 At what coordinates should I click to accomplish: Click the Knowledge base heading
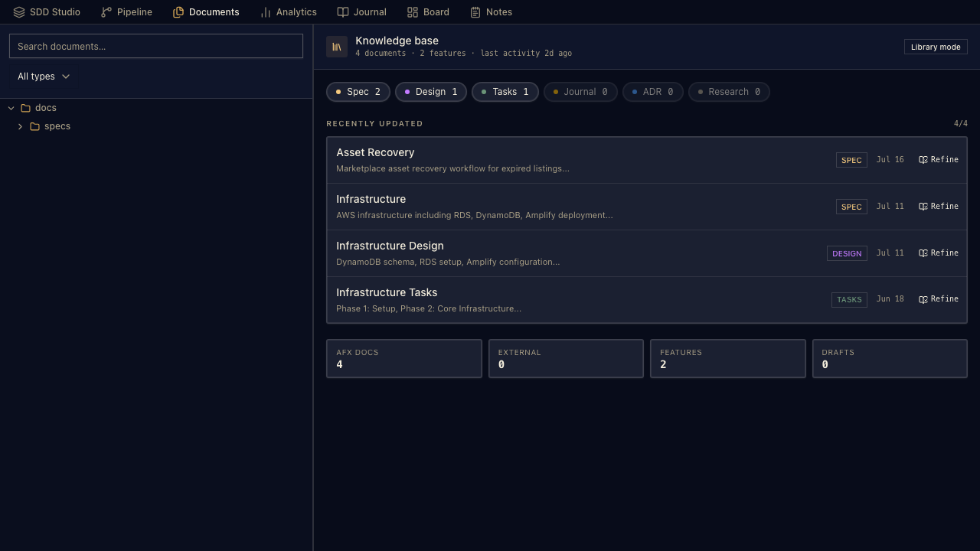pos(397,41)
